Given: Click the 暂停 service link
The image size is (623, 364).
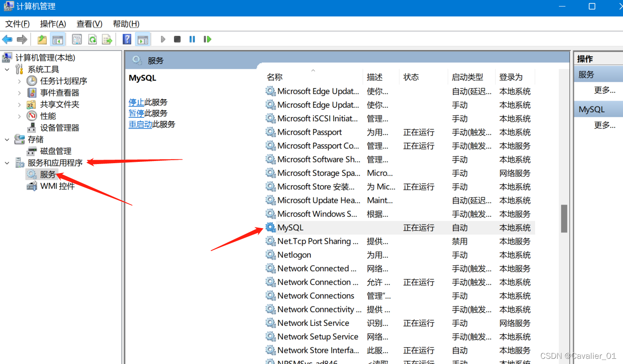Looking at the screenshot, I should coord(136,113).
